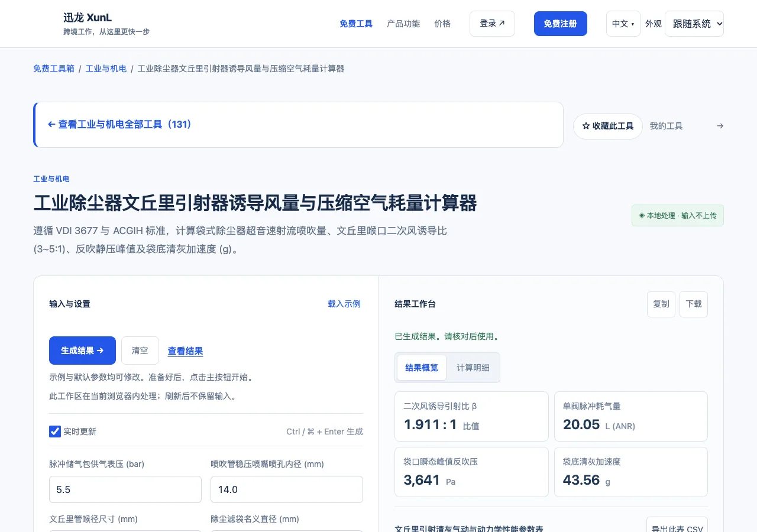
Task: Open 查看工业与机电全部工具（131） link
Action: (x=119, y=124)
